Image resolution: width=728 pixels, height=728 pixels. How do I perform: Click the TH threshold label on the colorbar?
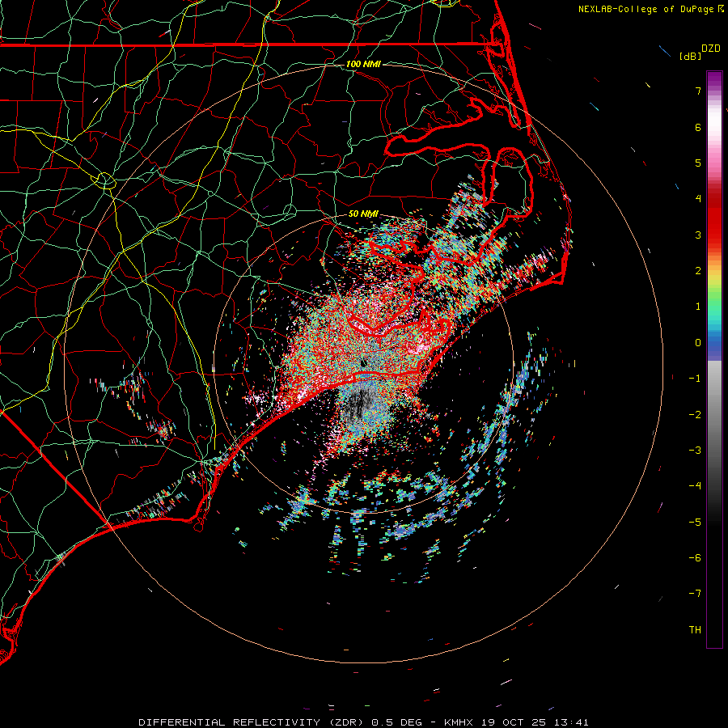[695, 630]
